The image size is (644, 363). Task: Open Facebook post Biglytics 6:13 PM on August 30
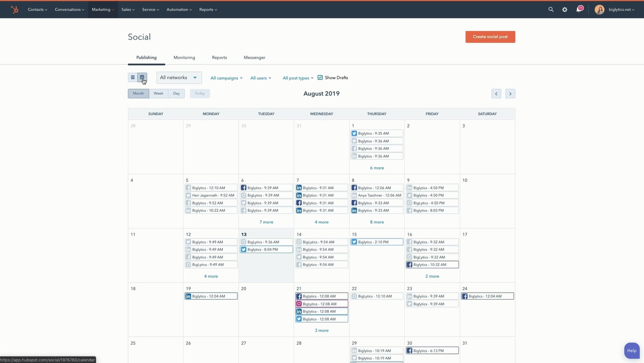432,351
